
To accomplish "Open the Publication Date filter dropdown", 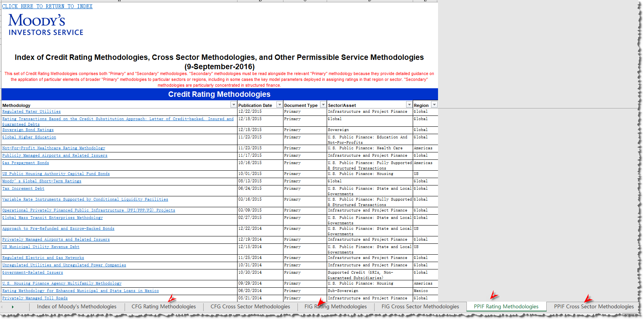I will click(279, 105).
